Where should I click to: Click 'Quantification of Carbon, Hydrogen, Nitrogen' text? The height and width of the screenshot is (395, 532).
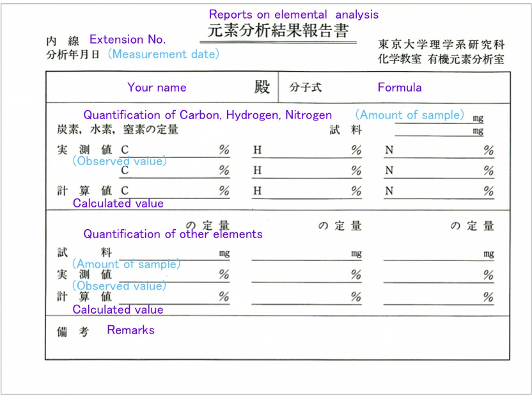[208, 115]
